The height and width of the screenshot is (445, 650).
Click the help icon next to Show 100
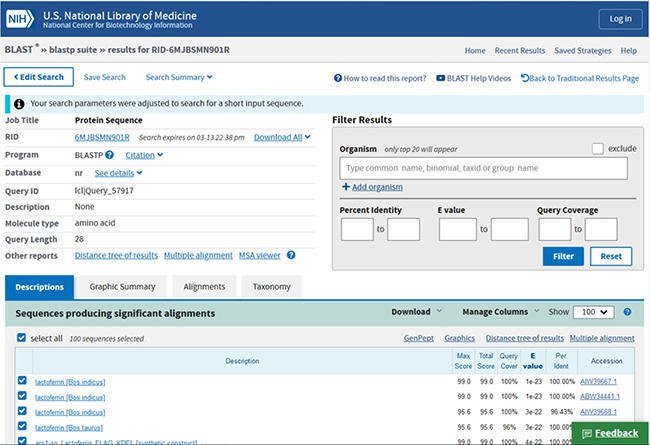tap(627, 312)
